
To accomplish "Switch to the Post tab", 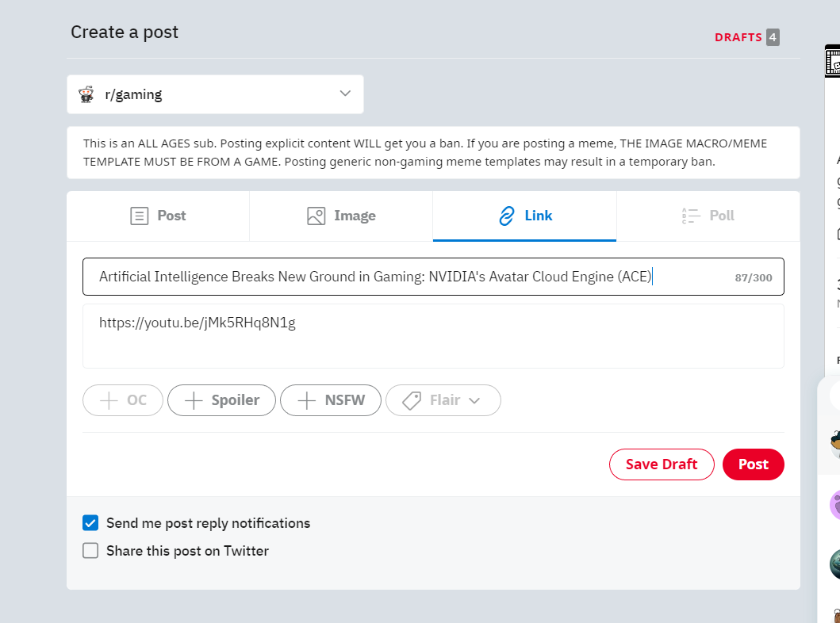I will 158,216.
